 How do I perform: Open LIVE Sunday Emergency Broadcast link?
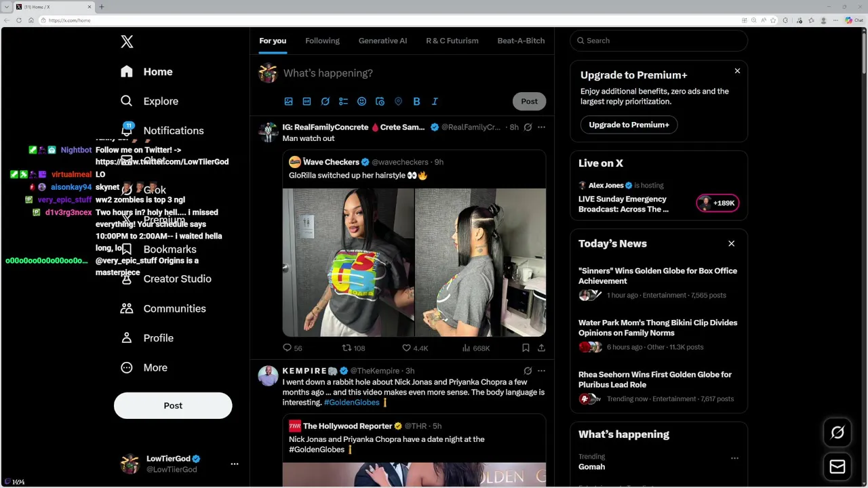coord(623,204)
